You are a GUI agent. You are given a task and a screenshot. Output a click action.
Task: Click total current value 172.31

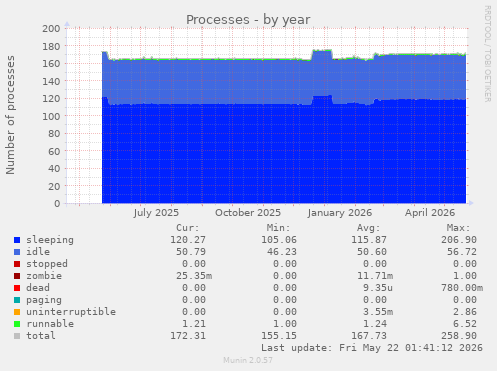pos(188,336)
